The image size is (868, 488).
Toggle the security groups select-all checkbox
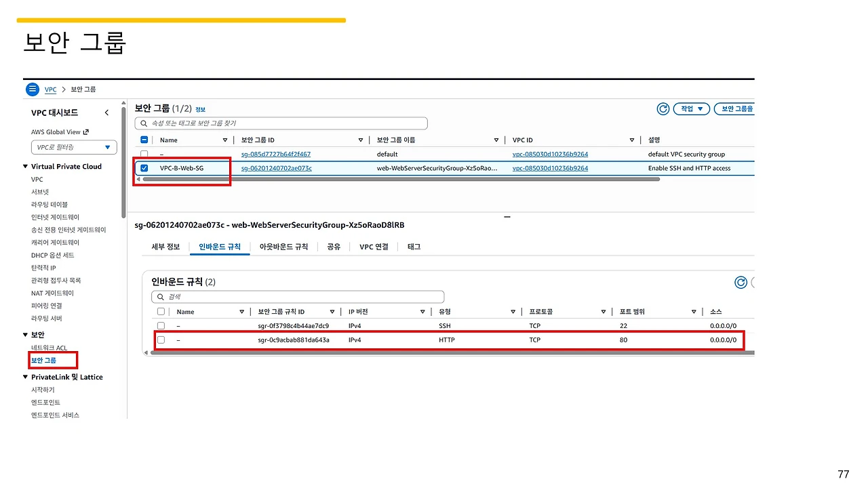pyautogui.click(x=144, y=140)
